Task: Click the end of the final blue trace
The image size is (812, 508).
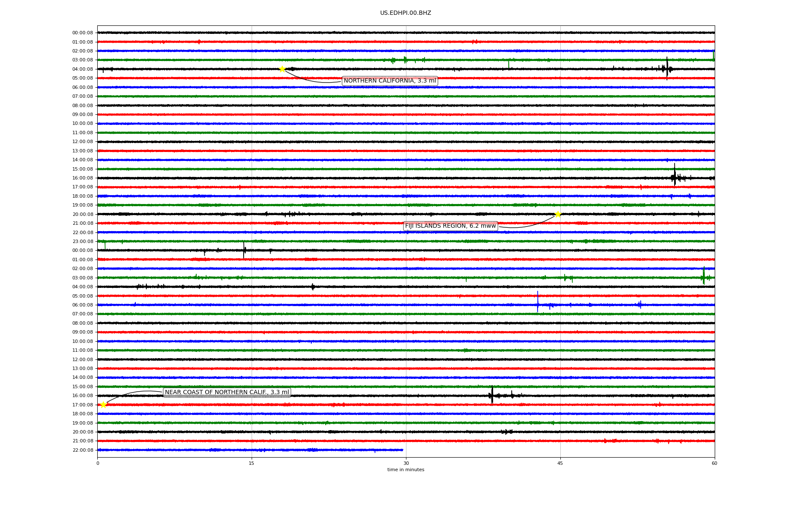Action: tap(403, 450)
